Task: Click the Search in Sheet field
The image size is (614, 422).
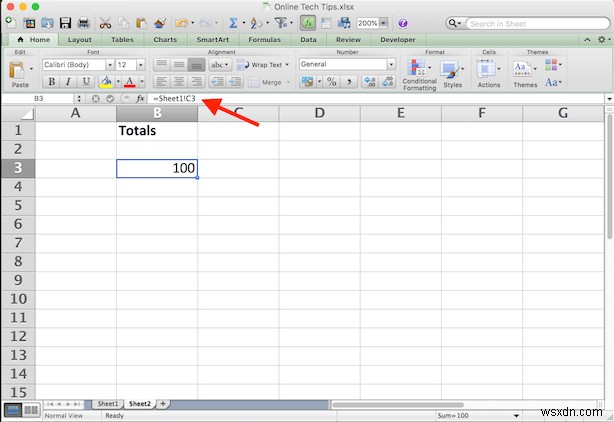Action: [x=538, y=23]
